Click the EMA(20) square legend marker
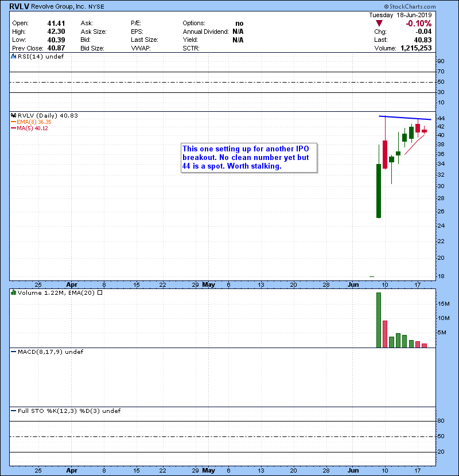Screen dimensions: 459x476 (x=100, y=293)
